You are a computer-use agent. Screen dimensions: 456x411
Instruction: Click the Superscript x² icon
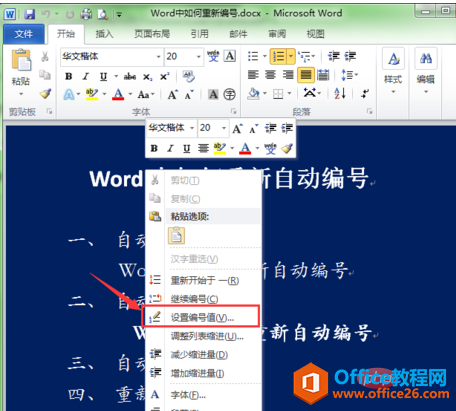click(x=164, y=77)
